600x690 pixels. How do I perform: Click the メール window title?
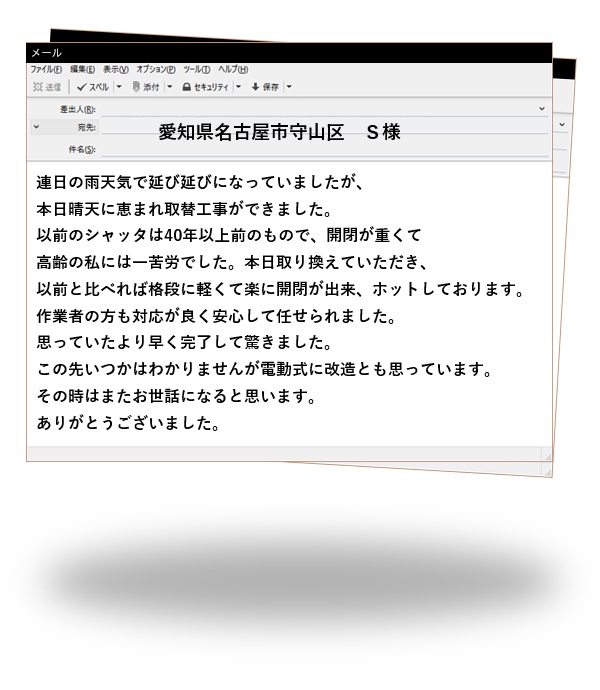click(x=46, y=53)
